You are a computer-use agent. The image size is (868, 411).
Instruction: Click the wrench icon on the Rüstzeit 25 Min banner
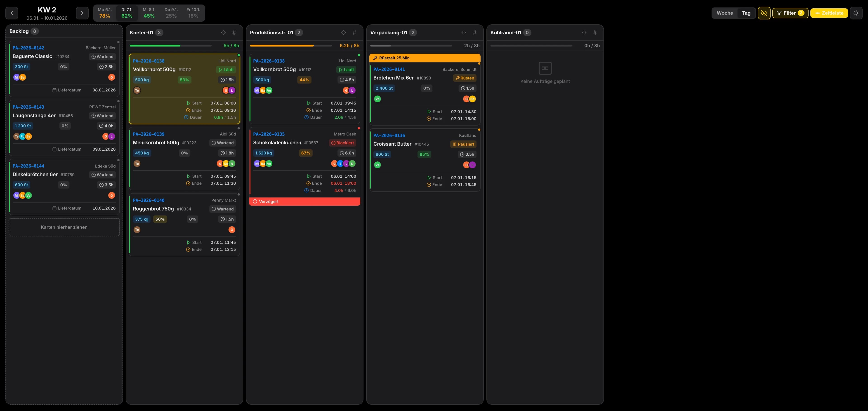pyautogui.click(x=375, y=58)
